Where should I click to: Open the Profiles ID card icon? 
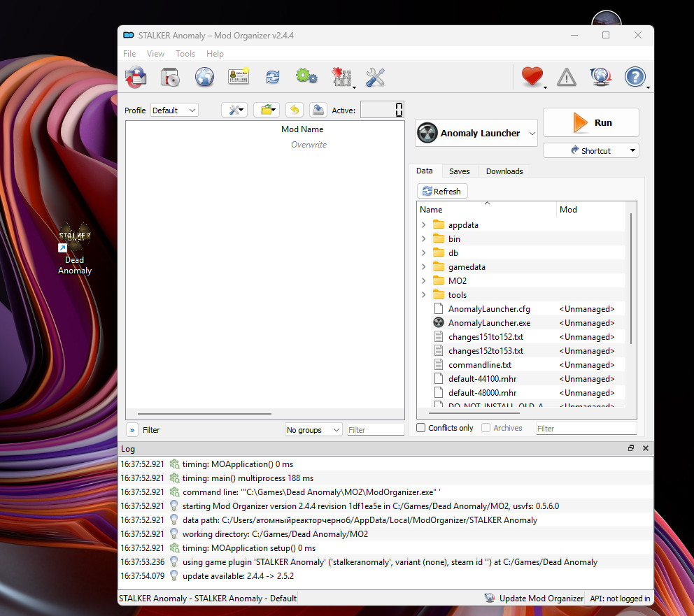click(239, 77)
